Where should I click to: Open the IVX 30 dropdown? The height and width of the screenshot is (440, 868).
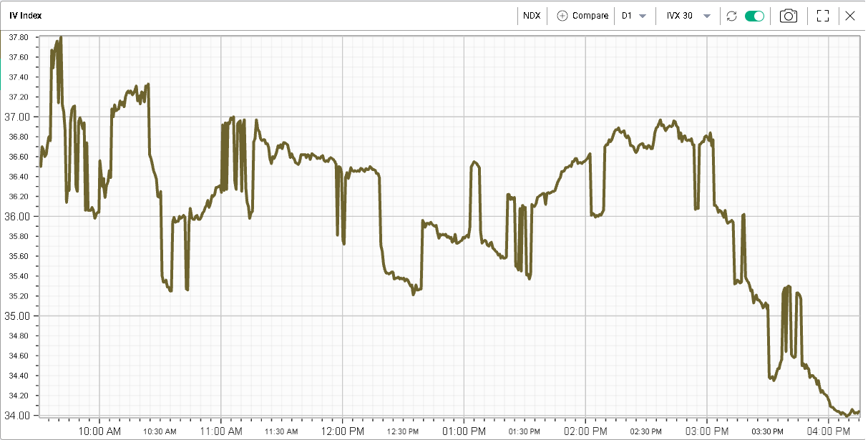pyautogui.click(x=690, y=16)
